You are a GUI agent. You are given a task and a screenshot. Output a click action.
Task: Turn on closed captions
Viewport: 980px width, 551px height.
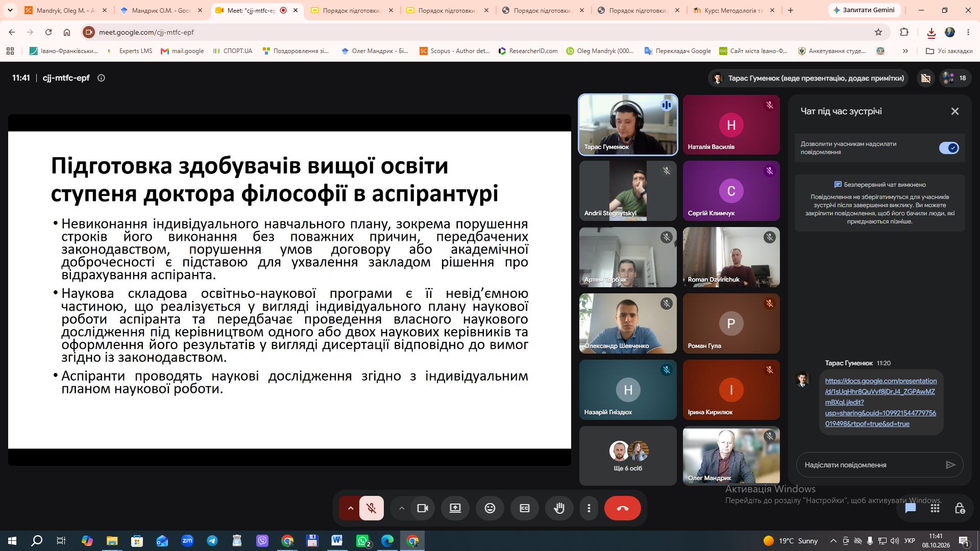click(x=525, y=508)
